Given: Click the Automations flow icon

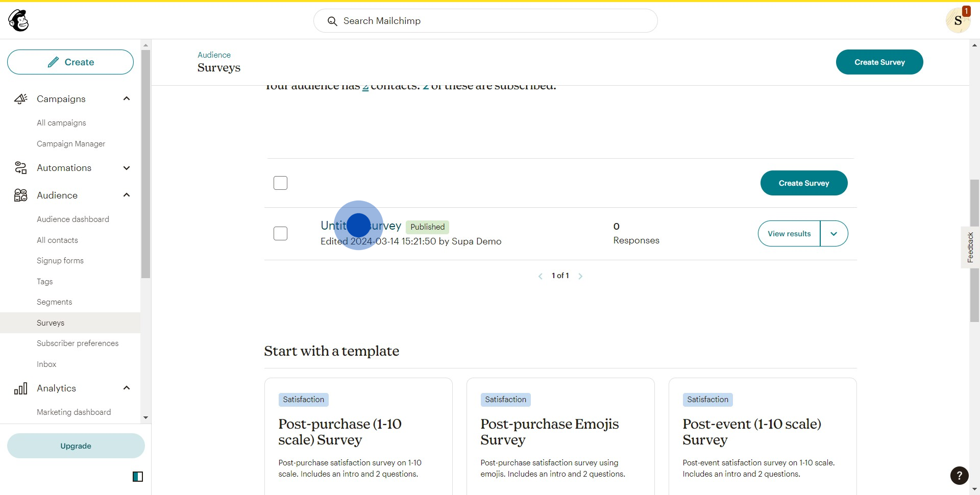Looking at the screenshot, I should (20, 168).
